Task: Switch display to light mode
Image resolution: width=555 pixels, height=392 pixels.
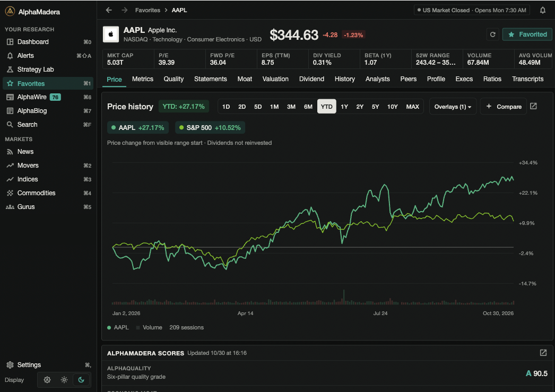Action: [64, 380]
